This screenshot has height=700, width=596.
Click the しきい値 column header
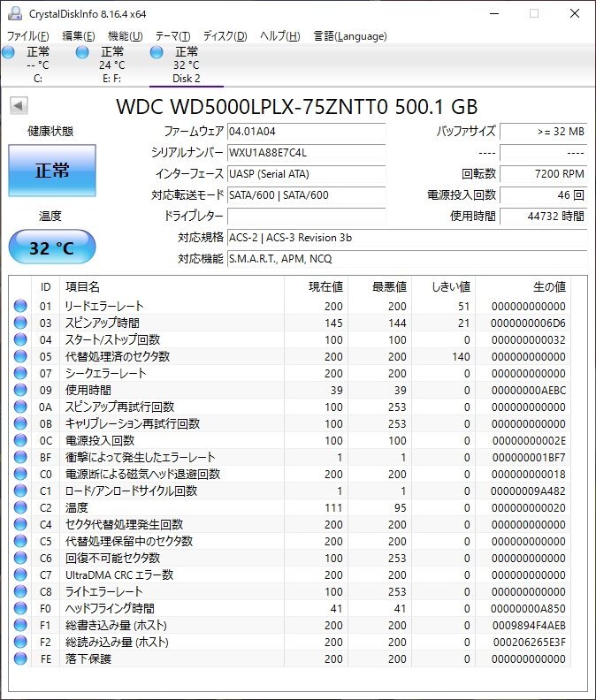pos(444,286)
